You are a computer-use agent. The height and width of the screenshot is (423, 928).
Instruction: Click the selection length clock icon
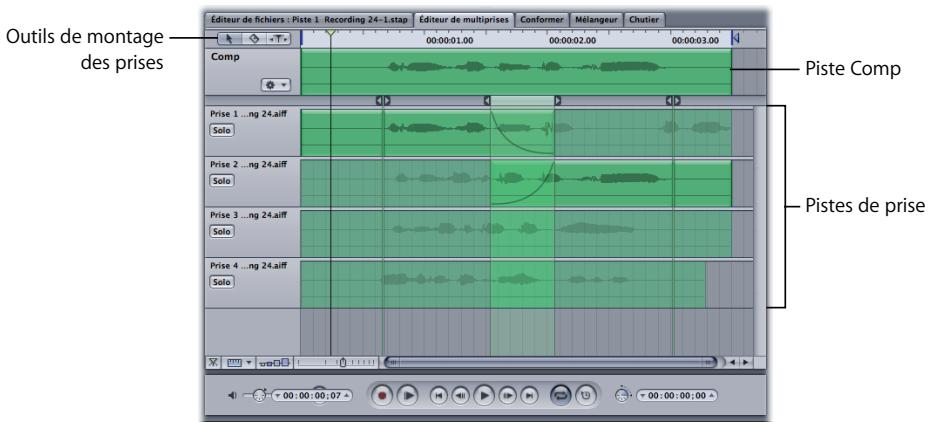tap(621, 395)
